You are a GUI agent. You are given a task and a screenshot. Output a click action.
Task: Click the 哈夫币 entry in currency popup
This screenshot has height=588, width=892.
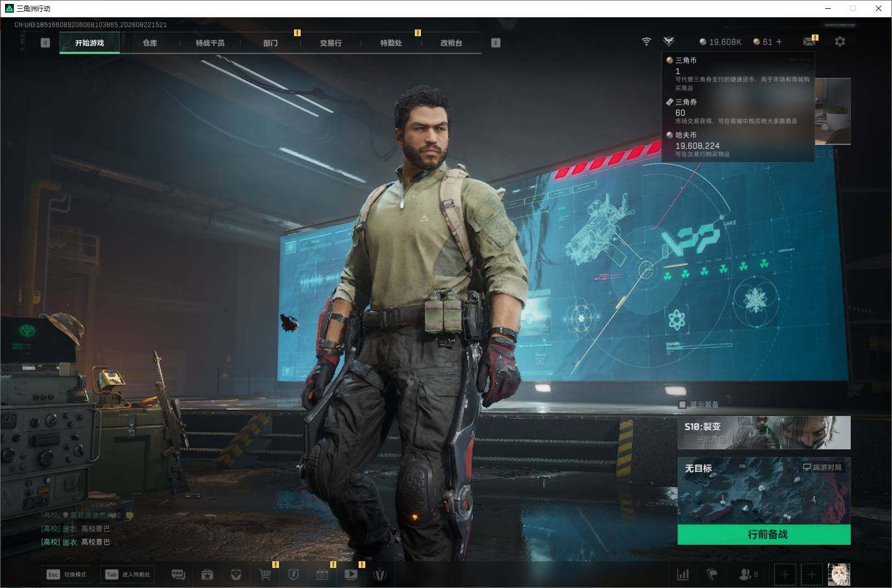pyautogui.click(x=738, y=144)
